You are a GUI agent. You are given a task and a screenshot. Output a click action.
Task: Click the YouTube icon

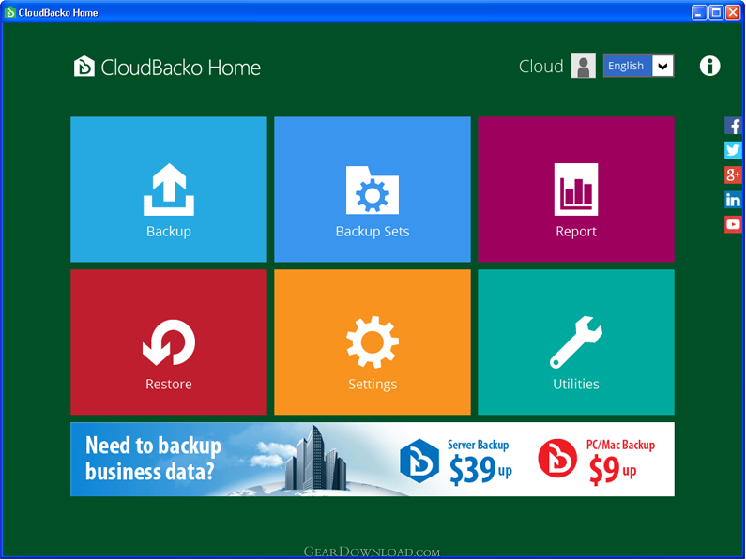[733, 224]
